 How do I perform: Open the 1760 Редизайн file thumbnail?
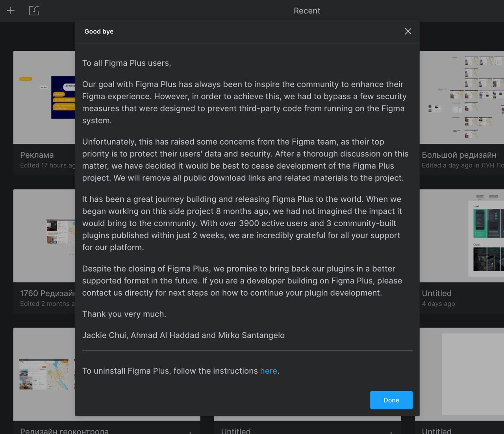click(x=43, y=236)
